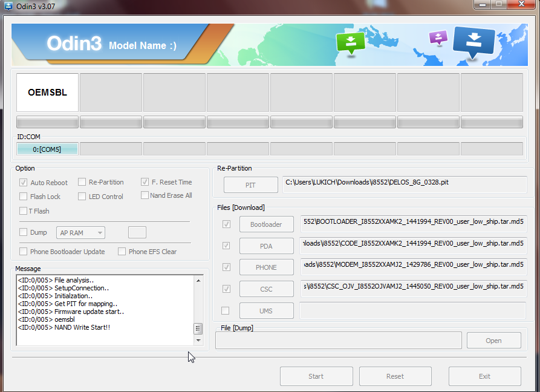540x392 pixels.
Task: Toggle the Auto Reboot checkbox
Action: click(x=24, y=182)
